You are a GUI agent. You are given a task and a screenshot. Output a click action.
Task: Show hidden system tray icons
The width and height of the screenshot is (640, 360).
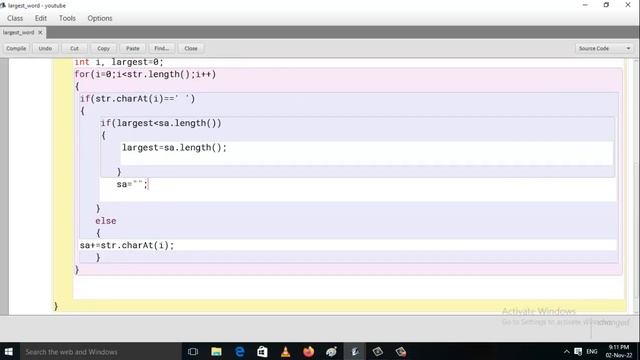point(567,351)
